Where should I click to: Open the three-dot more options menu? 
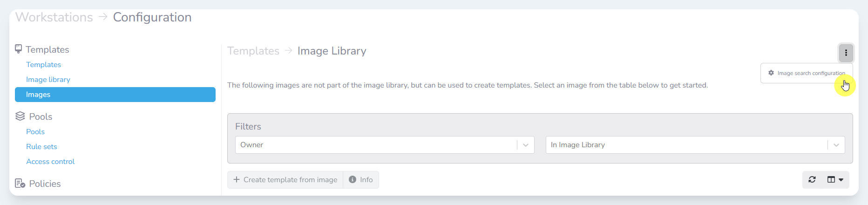pos(846,53)
